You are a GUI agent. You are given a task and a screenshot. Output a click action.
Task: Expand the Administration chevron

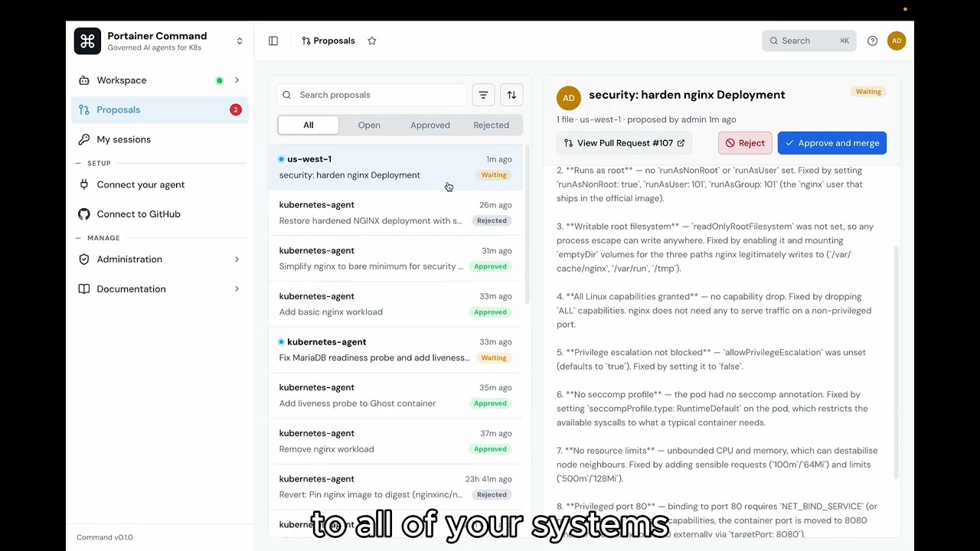237,259
